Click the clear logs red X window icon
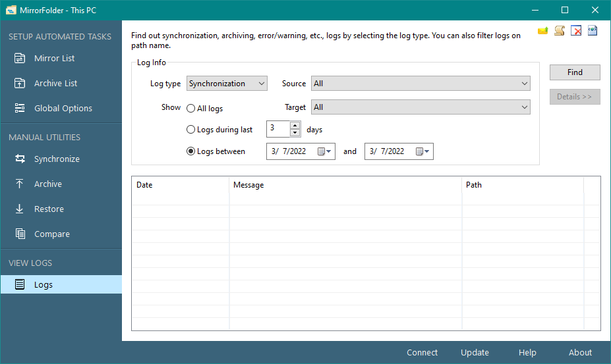 (x=576, y=31)
